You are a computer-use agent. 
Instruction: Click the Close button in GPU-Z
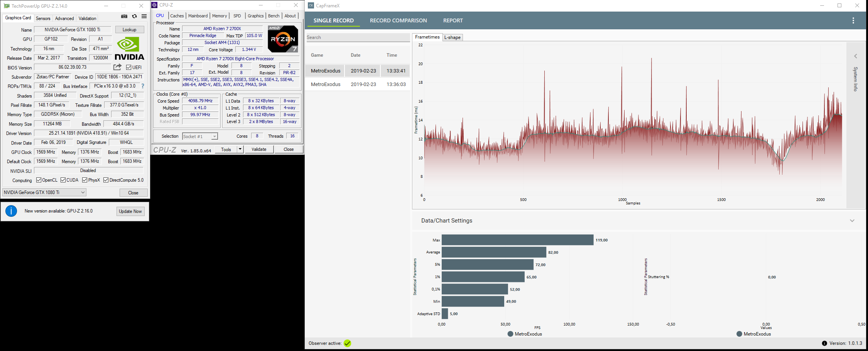click(x=133, y=192)
